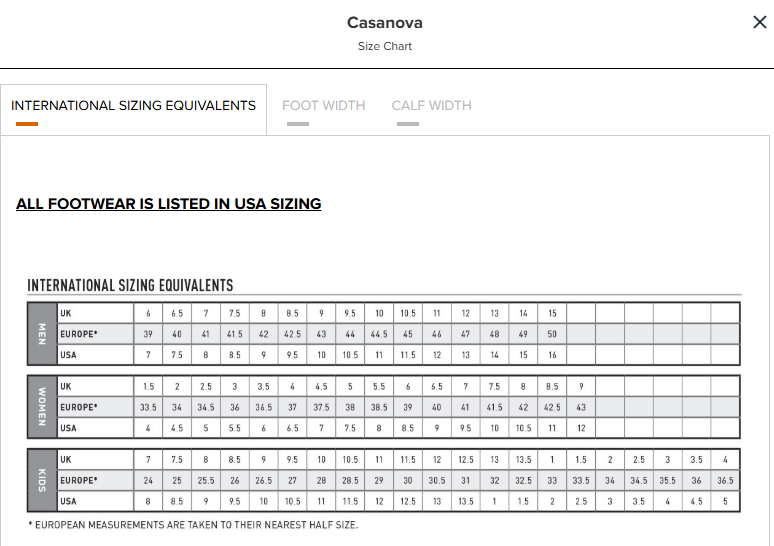Click the 1.5 cell in Women's UK row
This screenshot has height=546, width=774.
pos(148,386)
